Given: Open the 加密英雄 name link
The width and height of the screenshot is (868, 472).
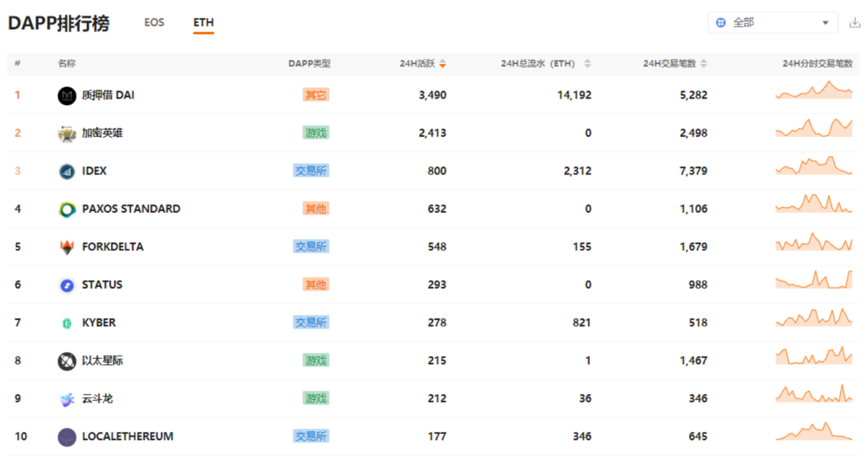Looking at the screenshot, I should pos(102,133).
